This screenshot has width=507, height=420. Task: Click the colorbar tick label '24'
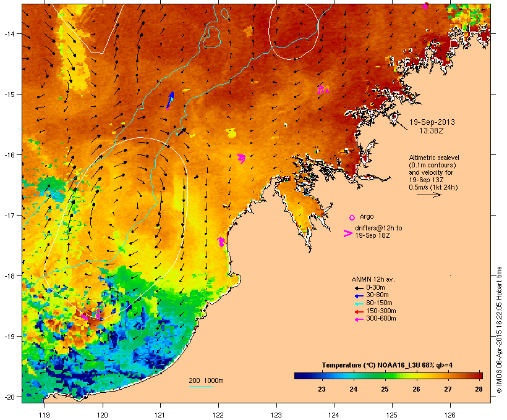coord(353,389)
